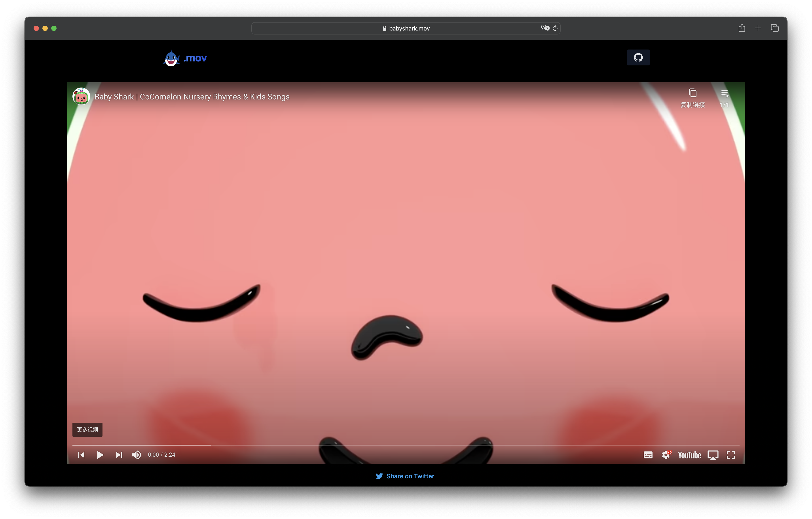Click the address bar lock icon

point(384,28)
